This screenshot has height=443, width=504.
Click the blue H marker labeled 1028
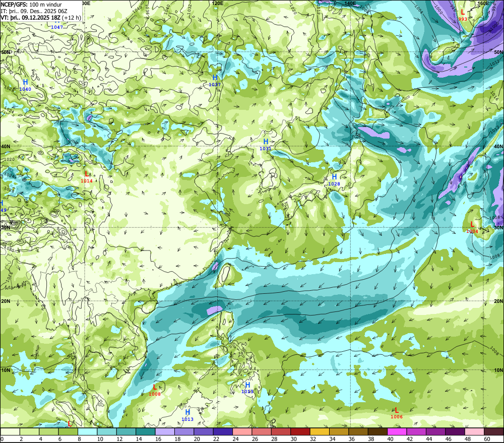click(334, 177)
